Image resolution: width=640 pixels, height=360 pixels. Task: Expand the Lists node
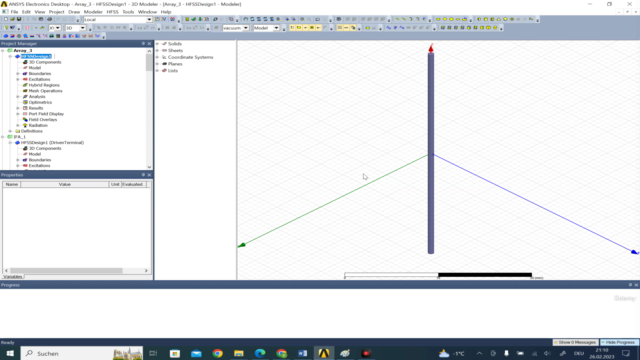158,71
